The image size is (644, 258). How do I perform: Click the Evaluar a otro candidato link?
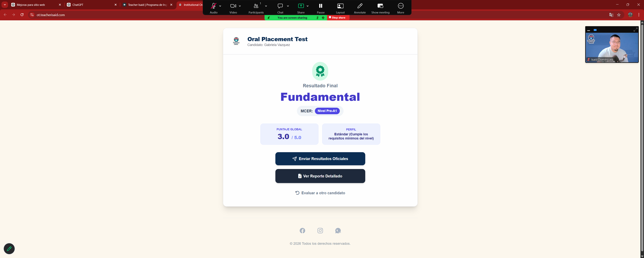tap(320, 193)
